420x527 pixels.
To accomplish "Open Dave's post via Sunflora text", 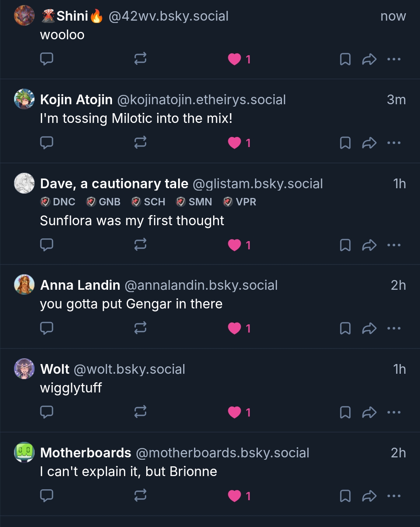I will point(132,221).
